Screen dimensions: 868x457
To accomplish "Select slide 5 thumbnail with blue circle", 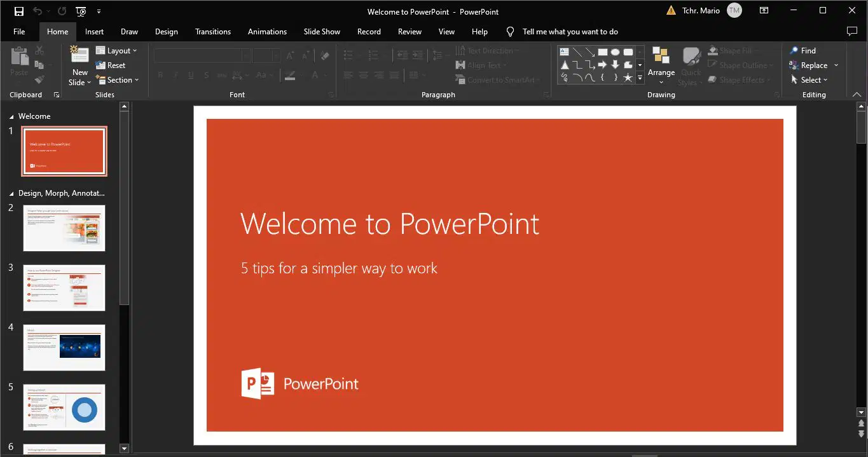I will point(64,407).
